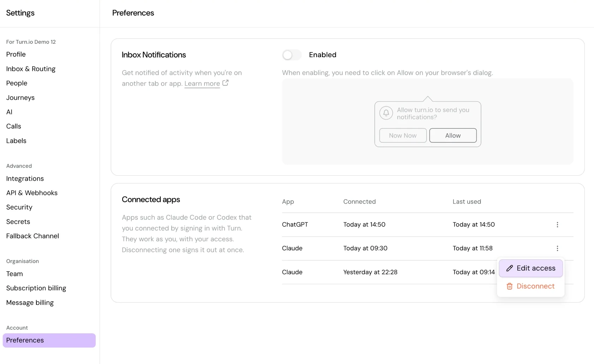Click 'Today at 09:30' connected time
This screenshot has width=594, height=364.
(x=365, y=248)
